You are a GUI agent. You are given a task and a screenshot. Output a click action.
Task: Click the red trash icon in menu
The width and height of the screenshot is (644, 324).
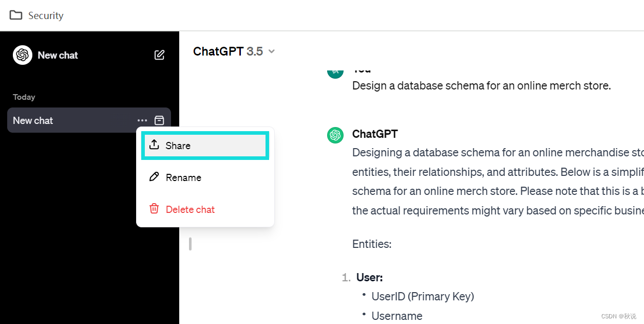point(154,209)
